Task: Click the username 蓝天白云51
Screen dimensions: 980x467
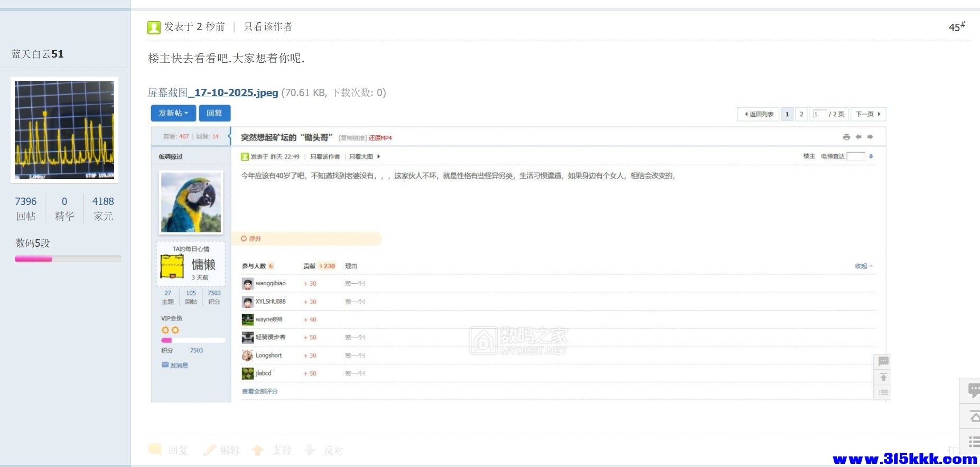Action: [x=38, y=54]
